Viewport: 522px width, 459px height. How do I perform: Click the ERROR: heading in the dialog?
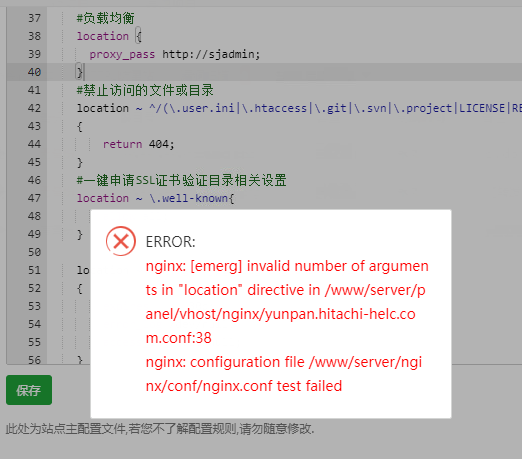pyautogui.click(x=170, y=242)
